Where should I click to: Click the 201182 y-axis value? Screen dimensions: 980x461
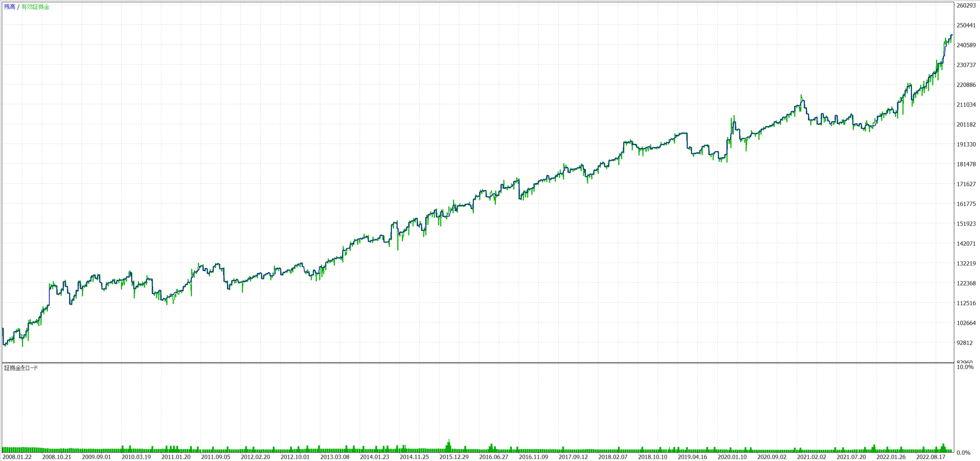pyautogui.click(x=966, y=124)
